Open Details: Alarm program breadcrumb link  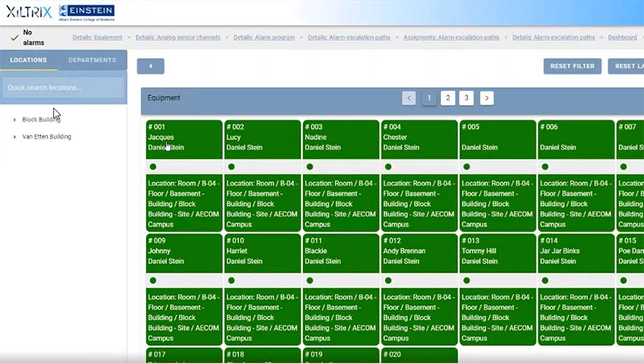264,37
